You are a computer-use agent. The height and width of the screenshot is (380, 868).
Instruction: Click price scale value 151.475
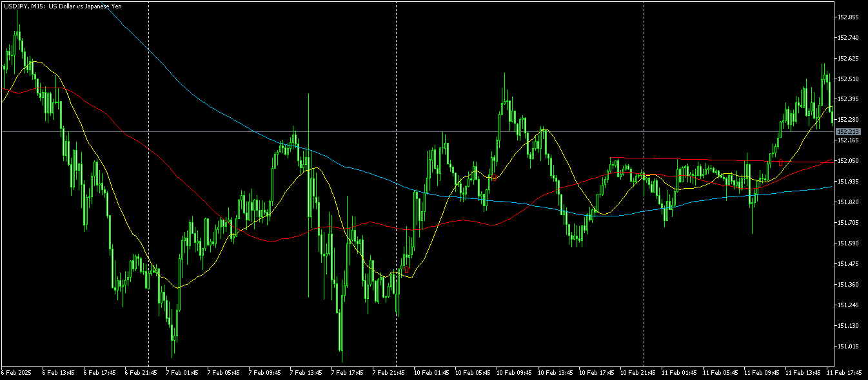(x=847, y=264)
